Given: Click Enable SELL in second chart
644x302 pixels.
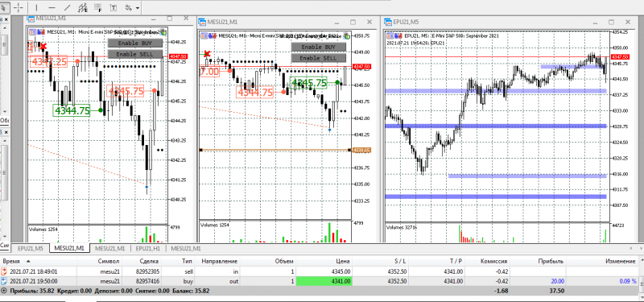Looking at the screenshot, I should (x=319, y=58).
